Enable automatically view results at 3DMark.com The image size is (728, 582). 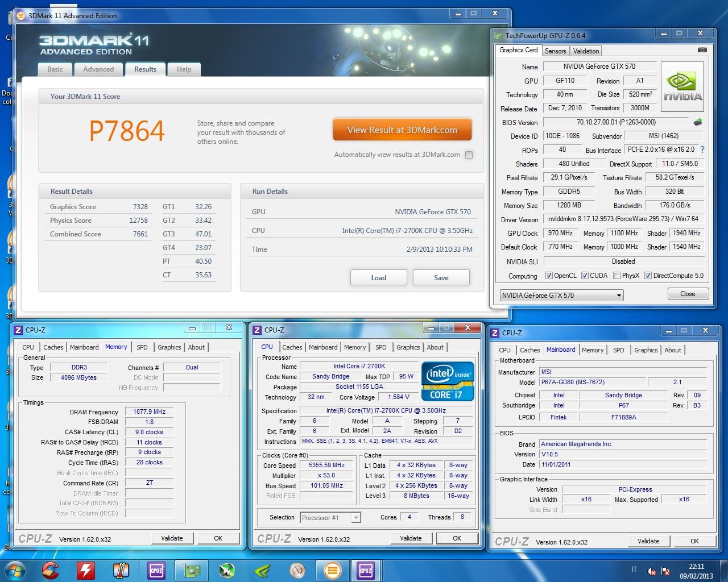tap(469, 155)
